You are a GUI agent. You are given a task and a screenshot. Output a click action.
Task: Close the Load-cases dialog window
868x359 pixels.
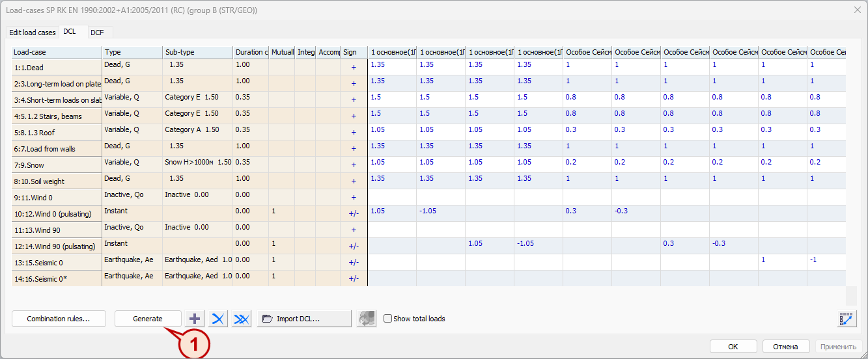pyautogui.click(x=857, y=10)
